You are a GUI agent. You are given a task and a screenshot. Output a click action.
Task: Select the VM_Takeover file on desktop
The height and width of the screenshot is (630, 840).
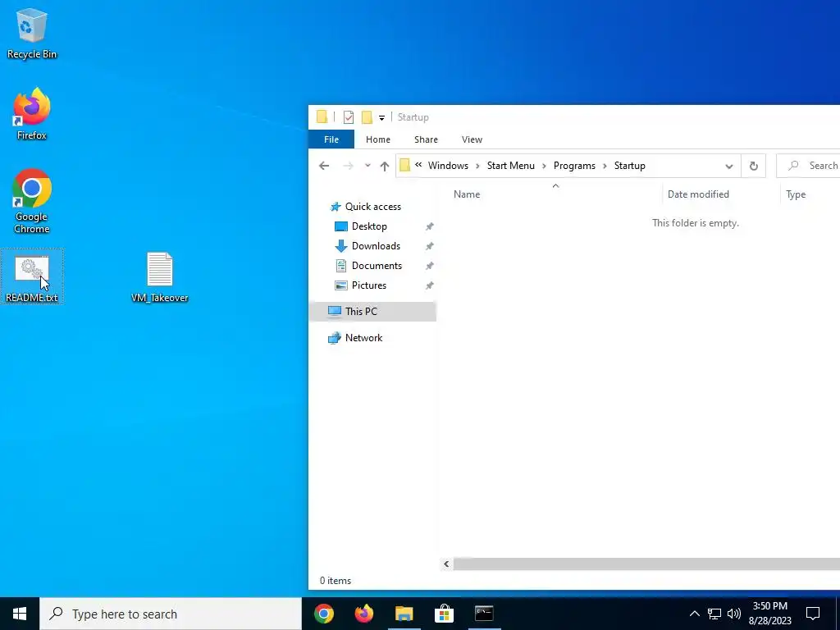[160, 277]
